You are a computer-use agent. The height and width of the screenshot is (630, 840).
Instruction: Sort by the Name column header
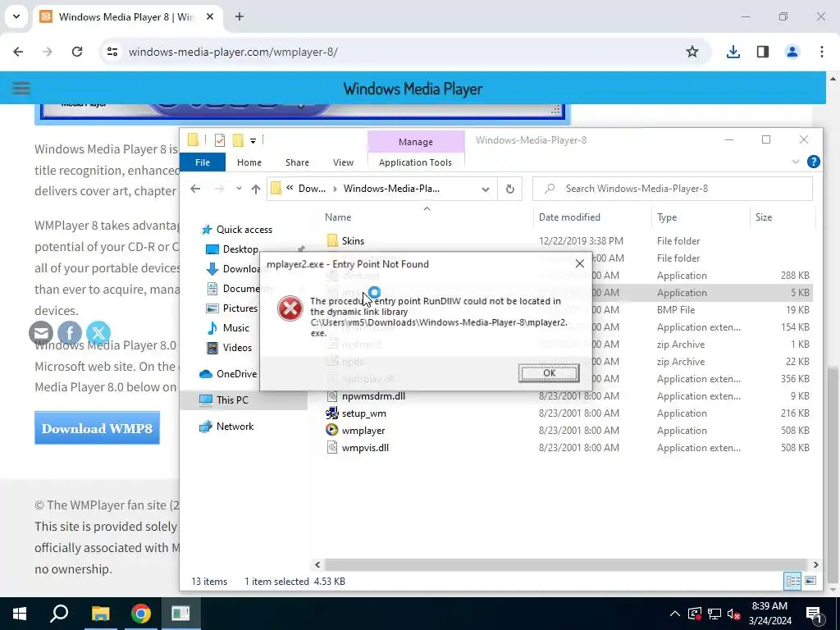(x=338, y=217)
